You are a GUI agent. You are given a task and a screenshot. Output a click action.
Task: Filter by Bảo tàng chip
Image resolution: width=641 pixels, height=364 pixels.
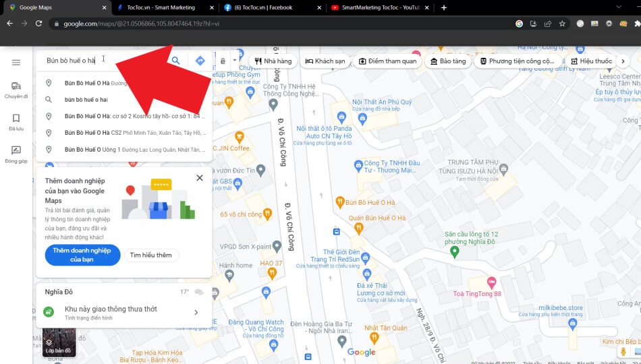pos(448,61)
